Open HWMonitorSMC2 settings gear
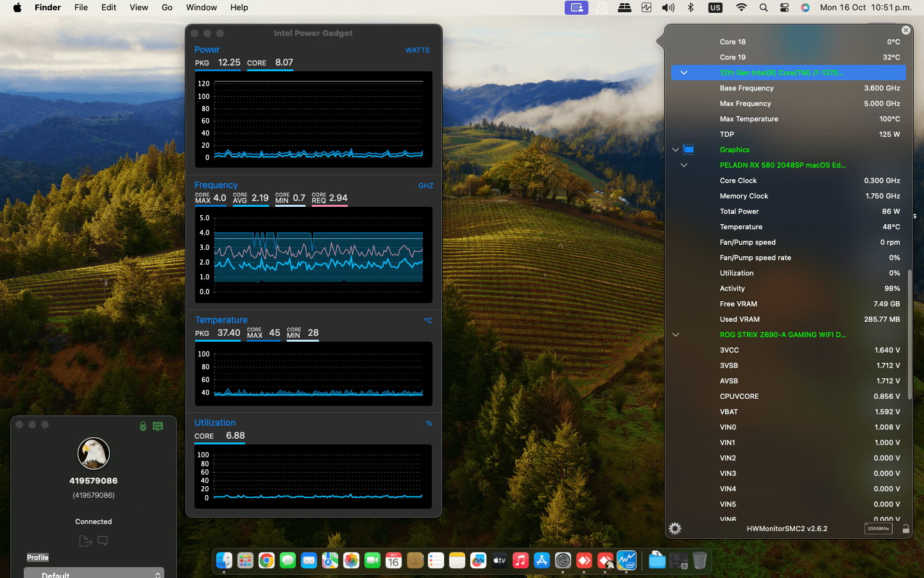Viewport: 924px width, 578px height. point(674,529)
